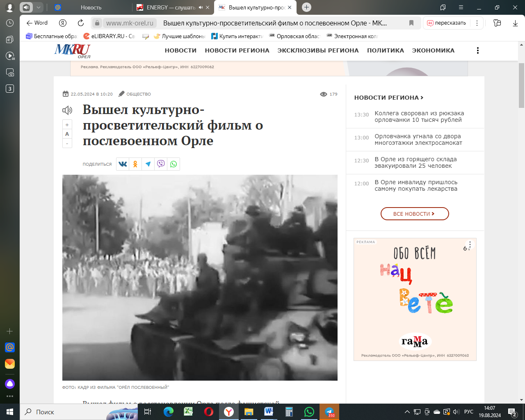Click the article's tank photo

point(200,278)
